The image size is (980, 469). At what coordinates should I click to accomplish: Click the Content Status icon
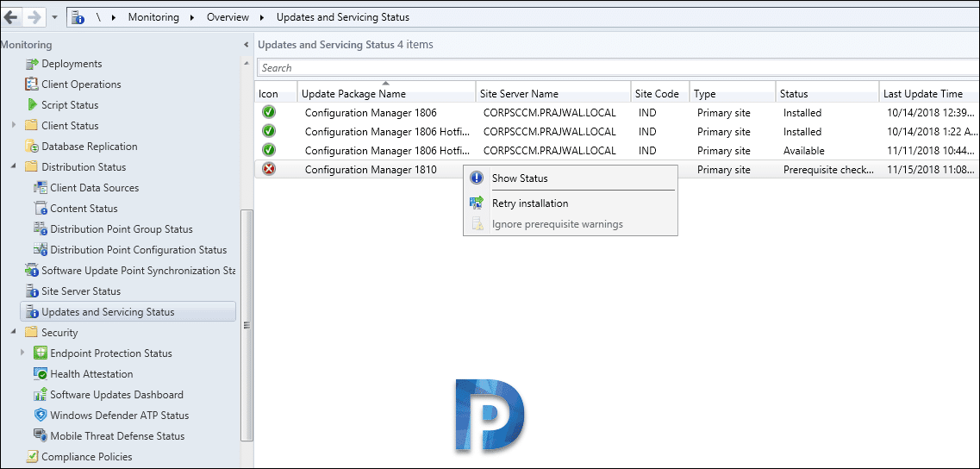pos(40,209)
